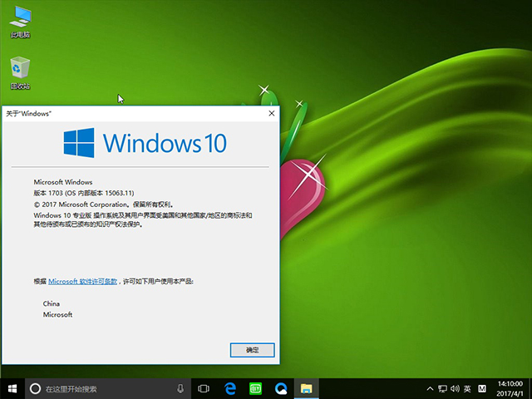This screenshot has height=399, width=532.
Task: Open File Explorer from the taskbar
Action: 306,388
